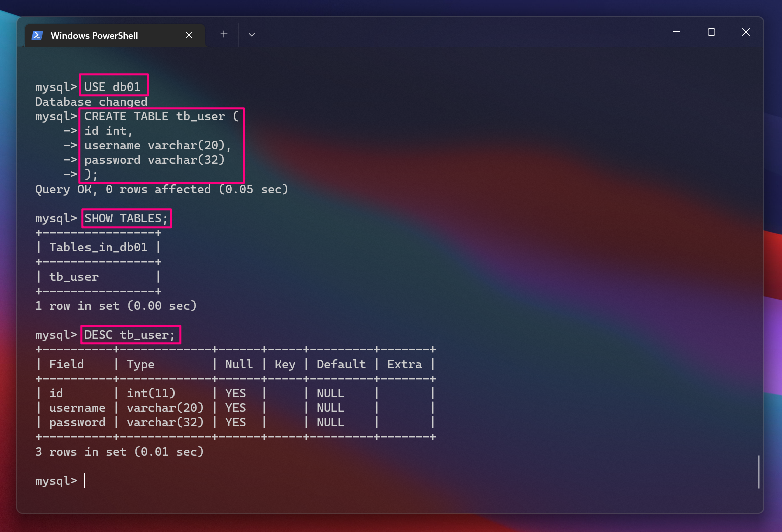This screenshot has height=532, width=782.
Task: Maximize the terminal window
Action: click(711, 32)
